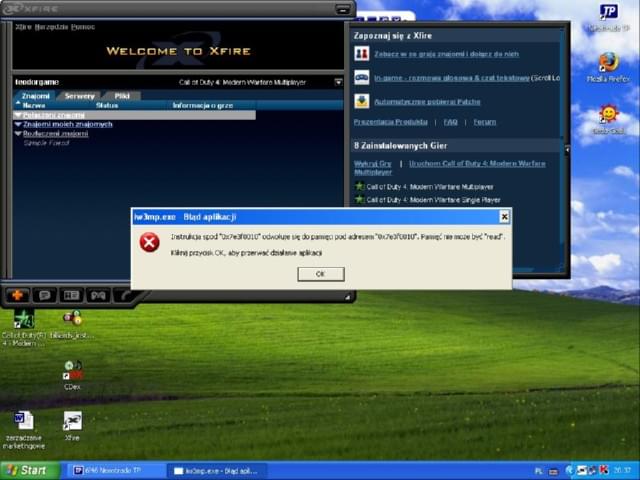
Task: Open Call of Duty 4 desktop shortcut
Action: pyautogui.click(x=22, y=323)
